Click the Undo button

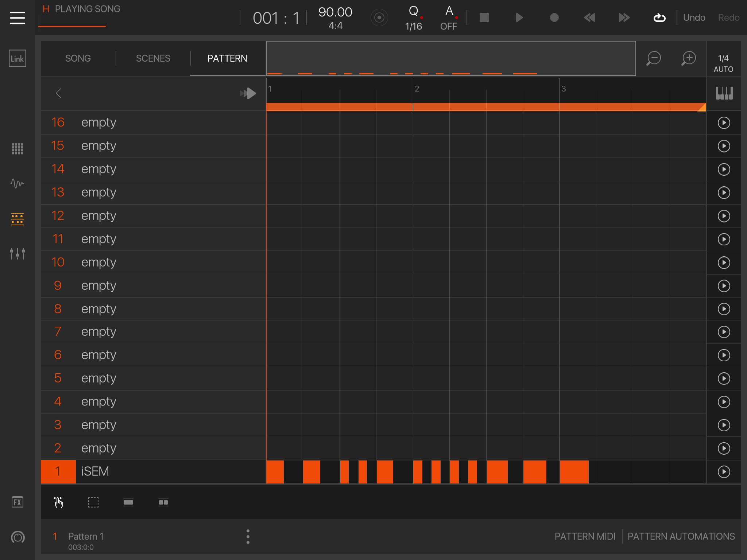694,17
